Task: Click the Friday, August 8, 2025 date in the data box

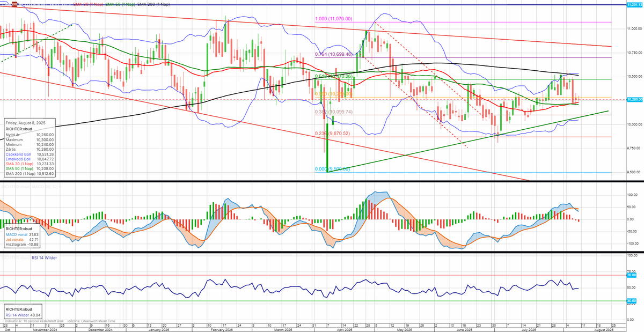Action: click(25, 122)
